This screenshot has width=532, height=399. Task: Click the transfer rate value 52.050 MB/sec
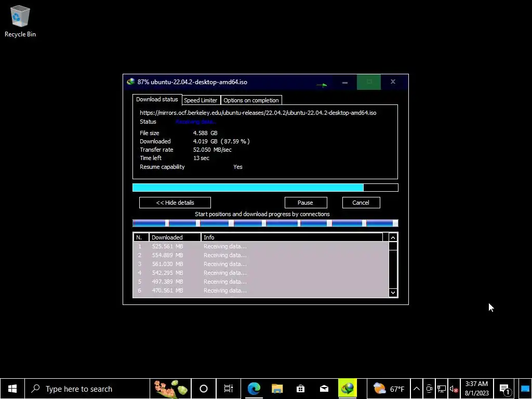point(212,150)
